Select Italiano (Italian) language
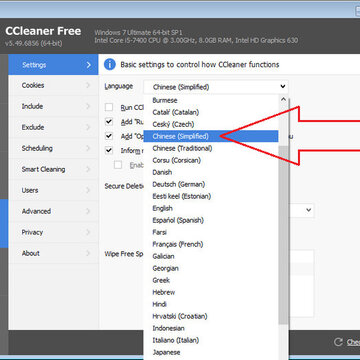The width and height of the screenshot is (360, 360). point(211,340)
